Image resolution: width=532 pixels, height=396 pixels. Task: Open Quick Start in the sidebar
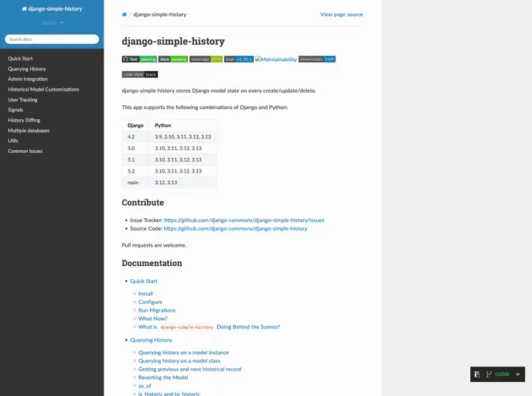tap(20, 58)
